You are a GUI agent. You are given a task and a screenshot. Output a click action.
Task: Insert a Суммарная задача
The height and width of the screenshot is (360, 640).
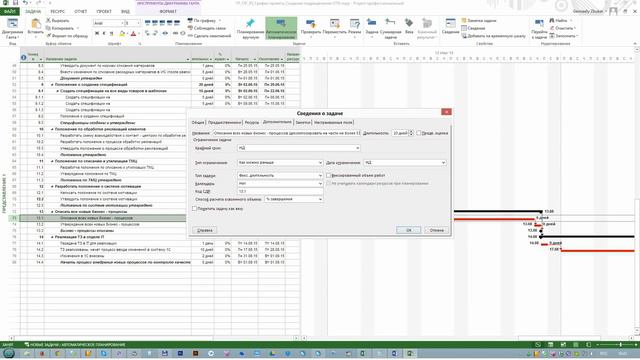tap(391, 28)
